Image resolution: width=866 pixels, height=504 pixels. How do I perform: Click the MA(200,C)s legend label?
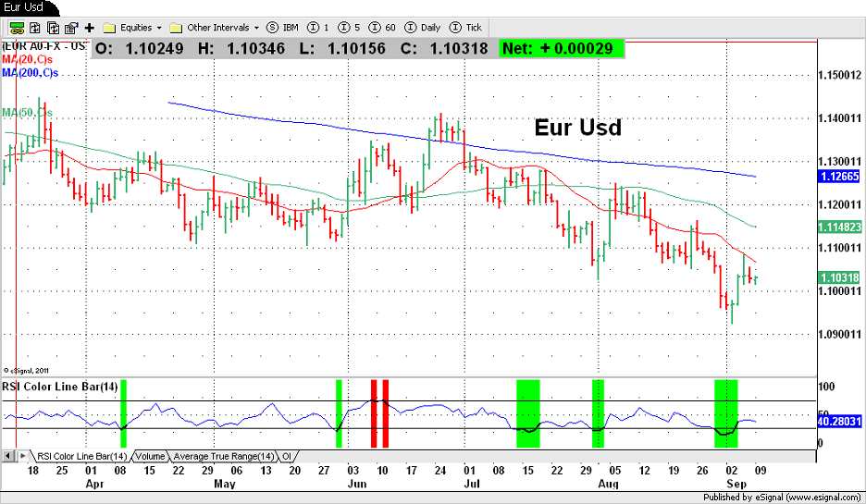(x=30, y=73)
